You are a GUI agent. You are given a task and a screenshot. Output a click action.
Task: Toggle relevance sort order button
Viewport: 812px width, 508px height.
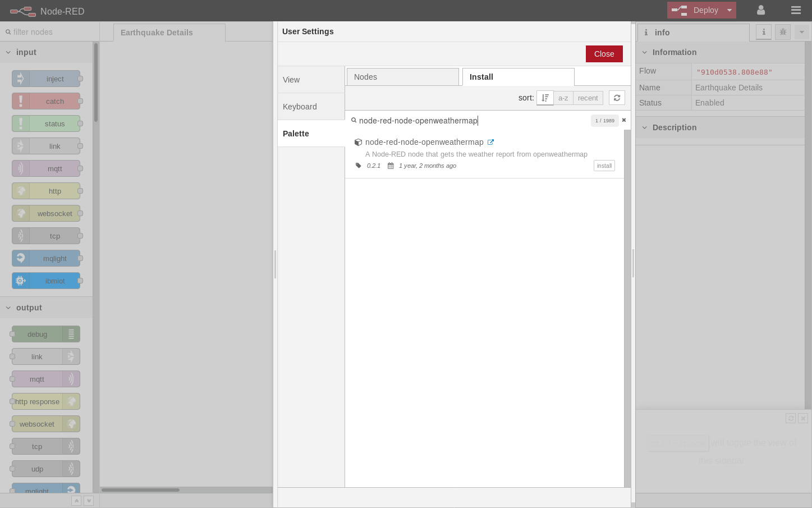point(545,98)
